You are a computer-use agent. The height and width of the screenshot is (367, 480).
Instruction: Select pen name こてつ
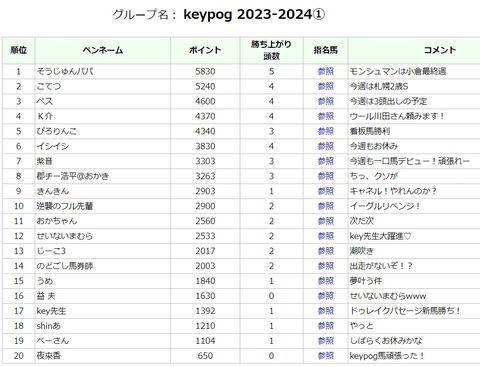[49, 86]
